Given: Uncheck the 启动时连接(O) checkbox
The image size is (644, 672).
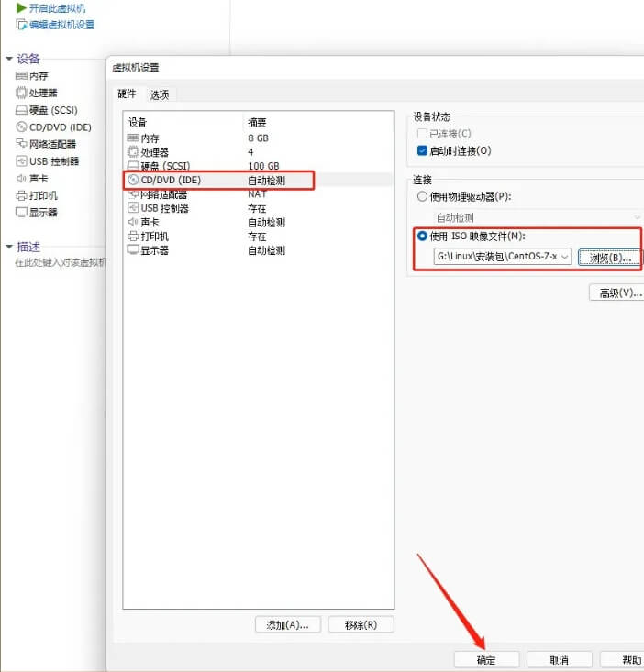Looking at the screenshot, I should pyautogui.click(x=422, y=150).
